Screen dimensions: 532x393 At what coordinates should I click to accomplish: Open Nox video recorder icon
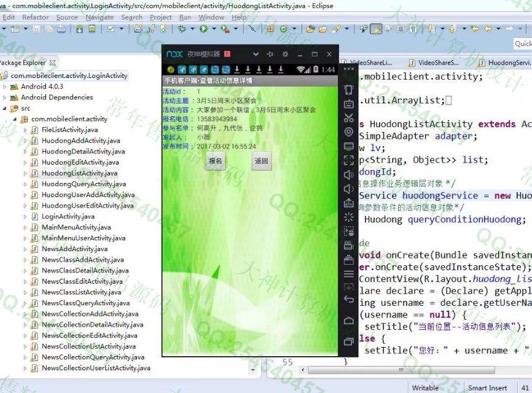pyautogui.click(x=349, y=245)
